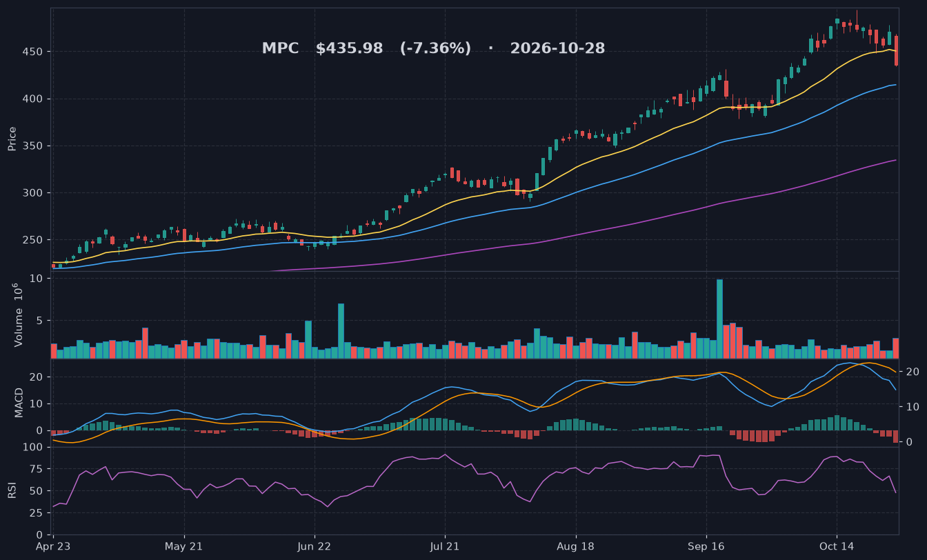Click the Aug 18 date tick label

point(575,546)
